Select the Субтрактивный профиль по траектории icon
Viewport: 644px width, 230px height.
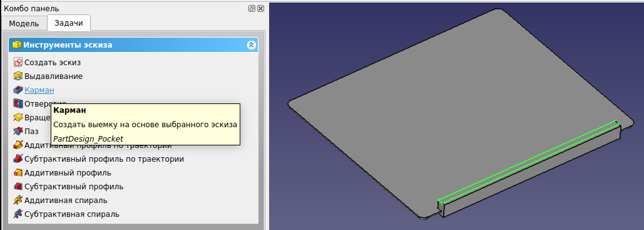click(x=18, y=159)
